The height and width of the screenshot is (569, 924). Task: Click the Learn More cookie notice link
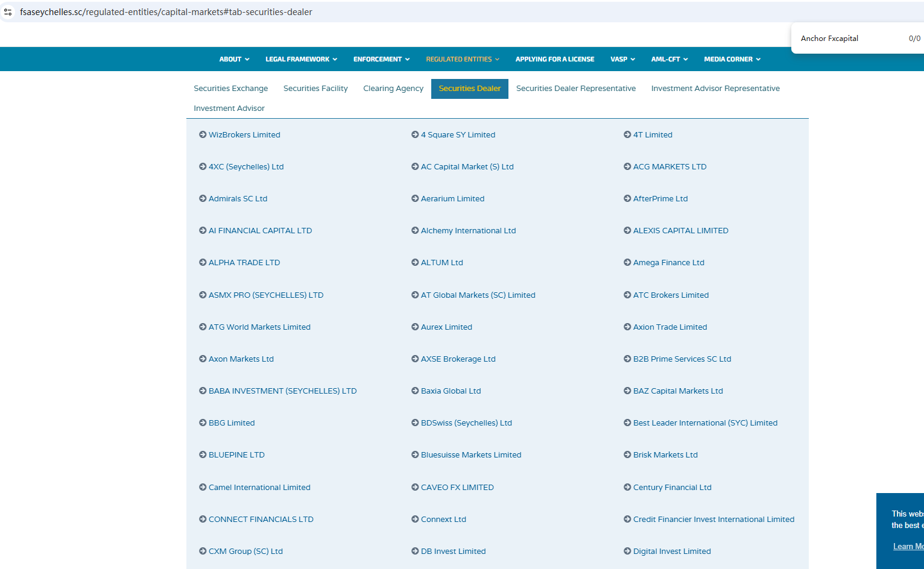[x=908, y=546]
